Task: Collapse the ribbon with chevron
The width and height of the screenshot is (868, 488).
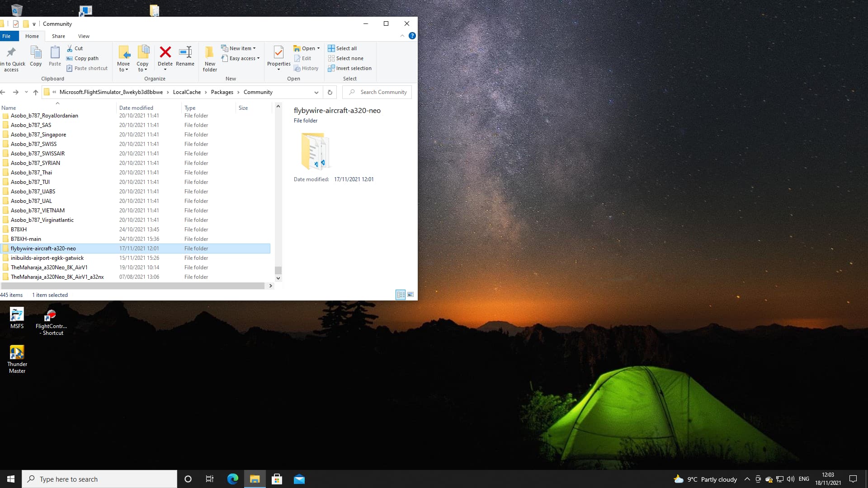Action: click(402, 36)
